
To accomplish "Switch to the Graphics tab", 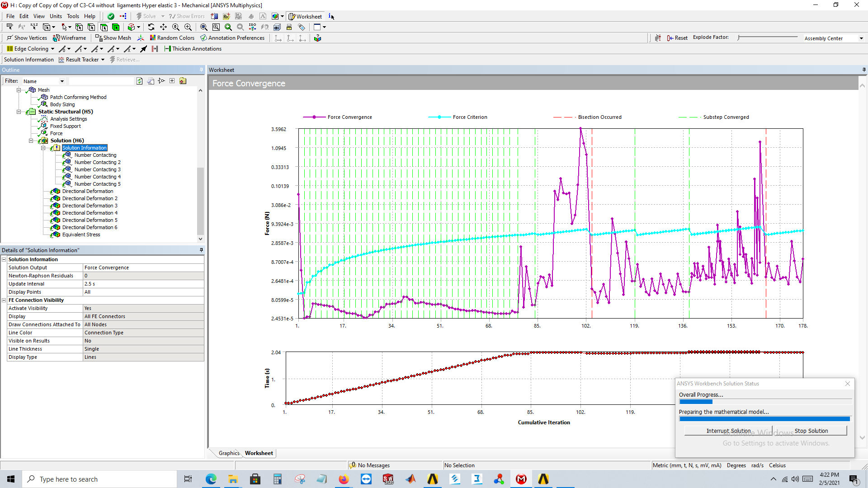I will click(x=229, y=453).
